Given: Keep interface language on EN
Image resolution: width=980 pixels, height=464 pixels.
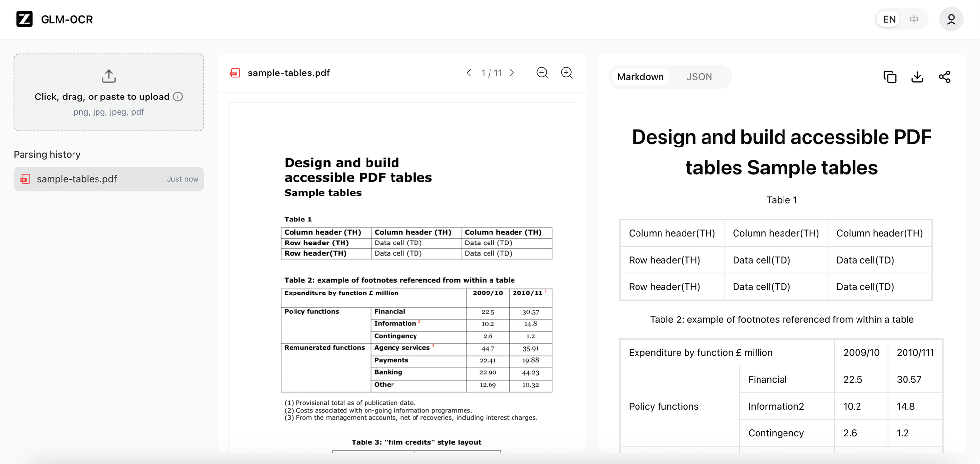Looking at the screenshot, I should (888, 19).
